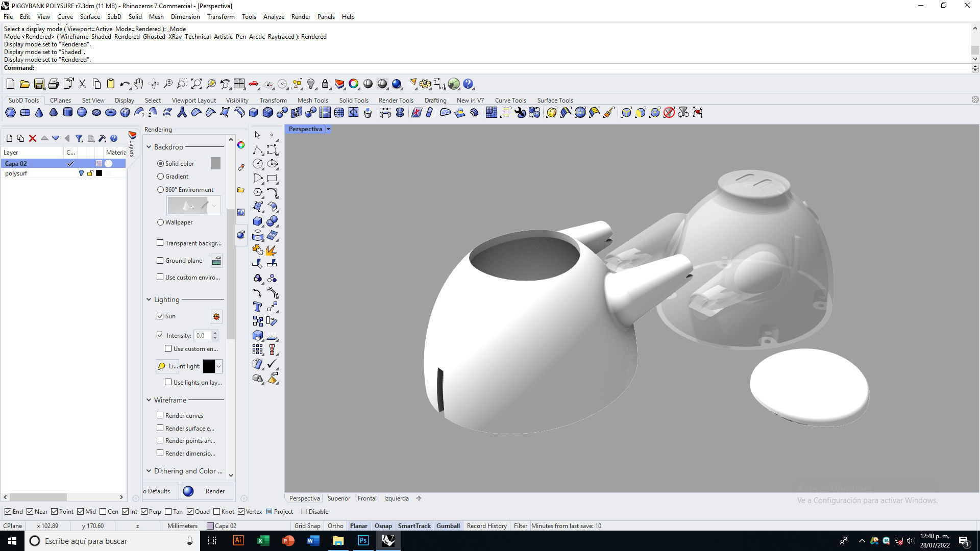
Task: Toggle Grid Snap in status bar
Action: click(307, 526)
